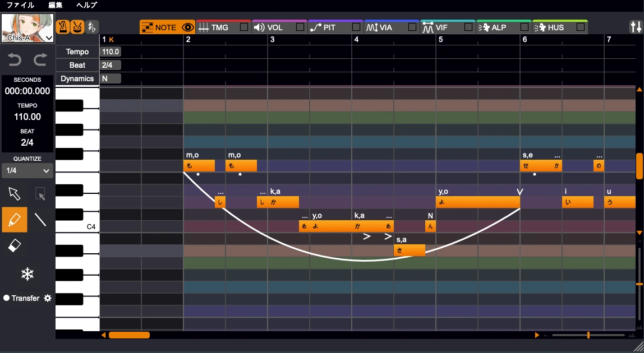Click the up scroll arrow on vertical scrollbar

(640, 89)
